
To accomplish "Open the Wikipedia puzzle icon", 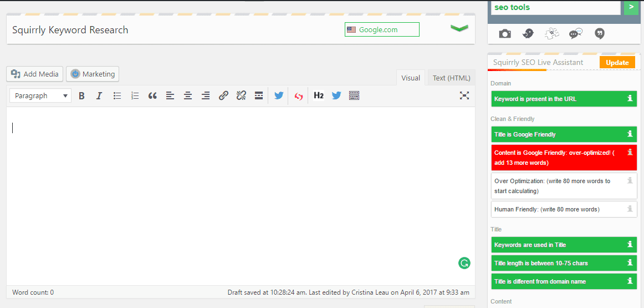I will click(x=551, y=34).
